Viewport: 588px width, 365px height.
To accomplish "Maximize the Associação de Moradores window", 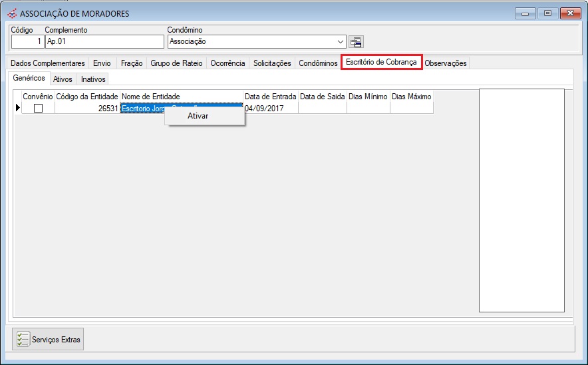I will point(547,13).
